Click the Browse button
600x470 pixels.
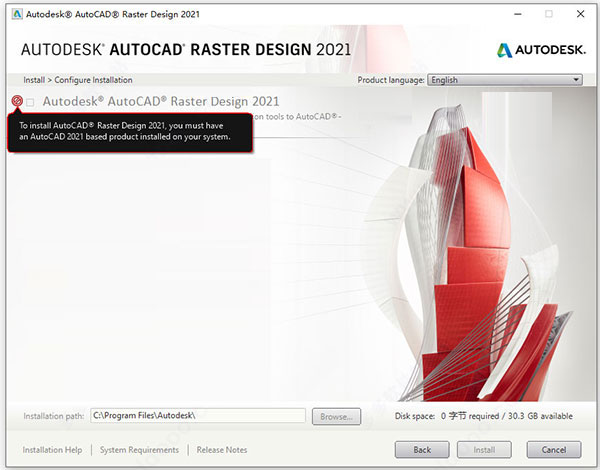336,416
